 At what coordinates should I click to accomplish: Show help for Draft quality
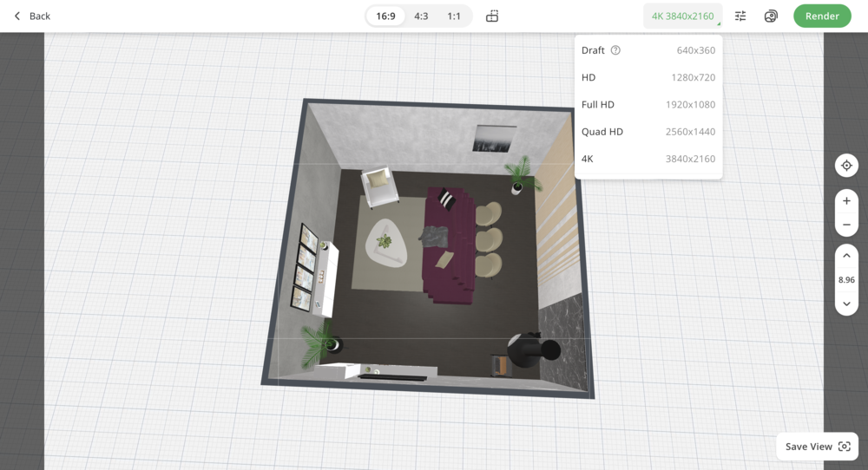click(x=615, y=50)
